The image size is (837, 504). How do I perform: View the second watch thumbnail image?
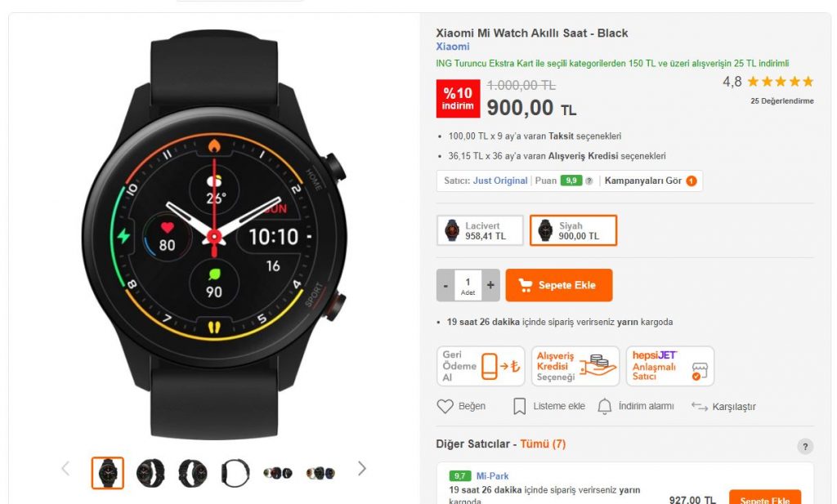(x=150, y=472)
